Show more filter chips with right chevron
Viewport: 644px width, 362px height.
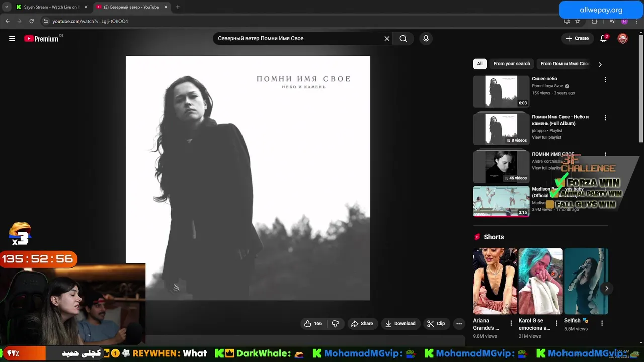pyautogui.click(x=600, y=64)
